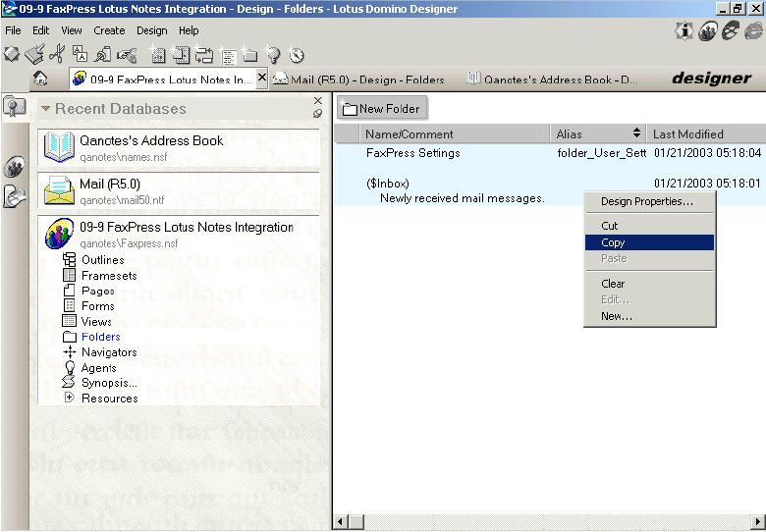Open Views in the design list
This screenshot has height=532, width=766.
coord(96,322)
